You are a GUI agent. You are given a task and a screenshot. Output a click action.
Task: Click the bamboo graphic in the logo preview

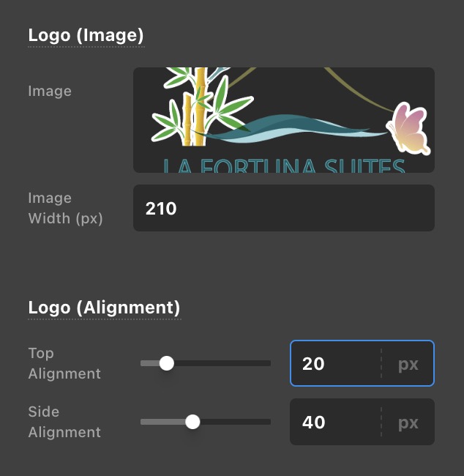point(196,103)
